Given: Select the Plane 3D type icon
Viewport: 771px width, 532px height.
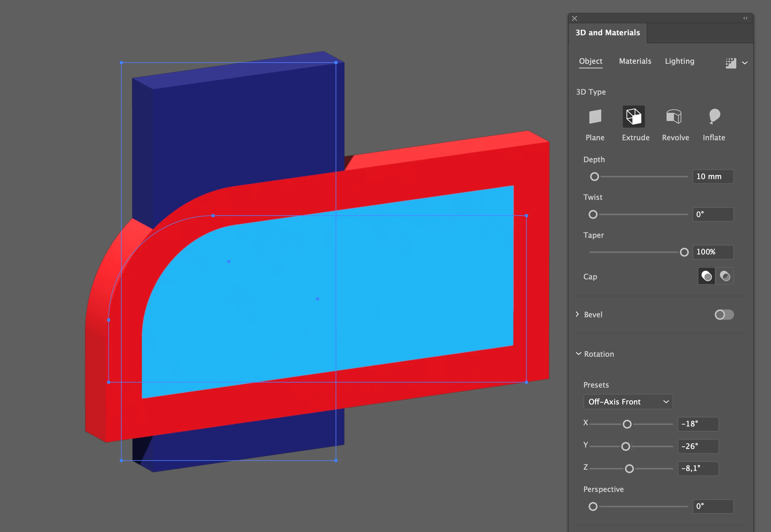Looking at the screenshot, I should pyautogui.click(x=595, y=117).
